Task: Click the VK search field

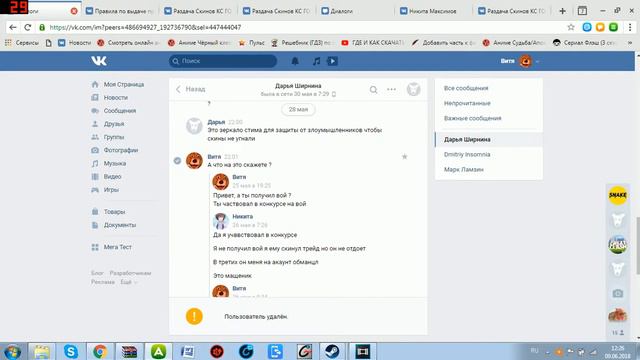Action: coord(223,61)
